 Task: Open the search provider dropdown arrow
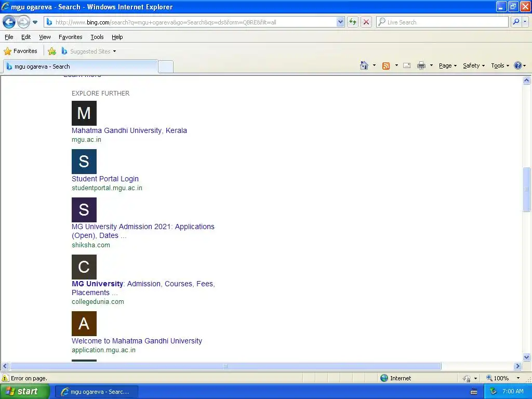click(525, 22)
